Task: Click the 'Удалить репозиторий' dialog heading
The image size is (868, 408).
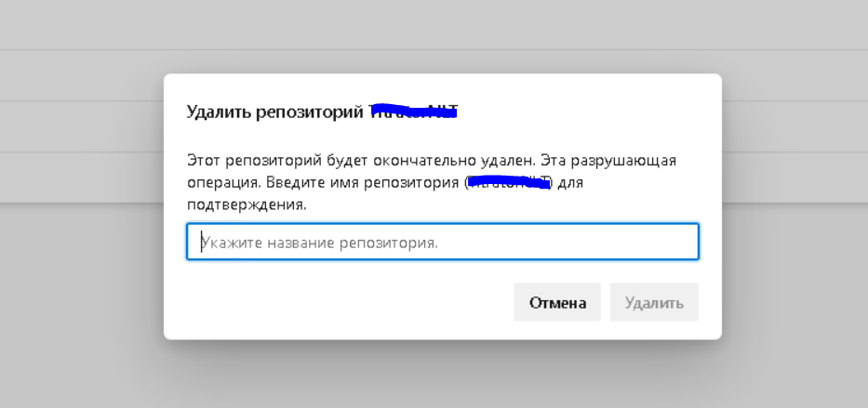Action: (274, 112)
